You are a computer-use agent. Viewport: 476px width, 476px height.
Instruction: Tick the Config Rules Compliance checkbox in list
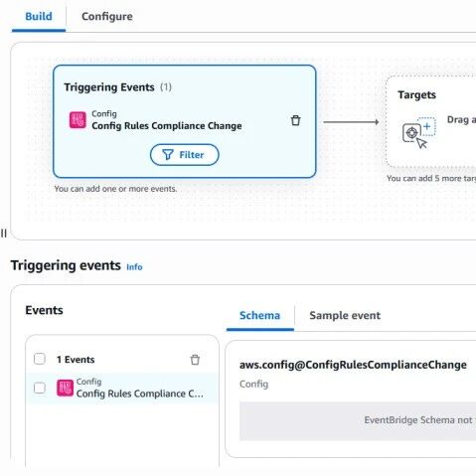point(40,388)
